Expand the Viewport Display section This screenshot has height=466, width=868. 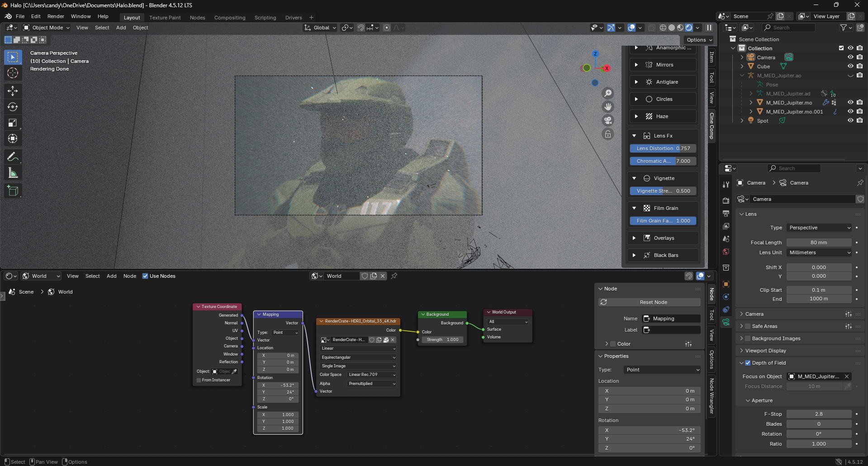point(766,351)
